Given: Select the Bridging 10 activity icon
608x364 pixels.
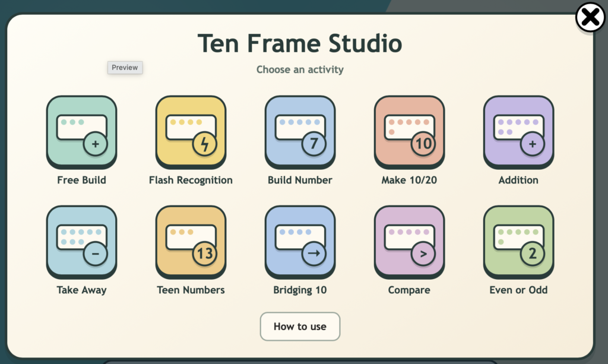Looking at the screenshot, I should click(300, 242).
